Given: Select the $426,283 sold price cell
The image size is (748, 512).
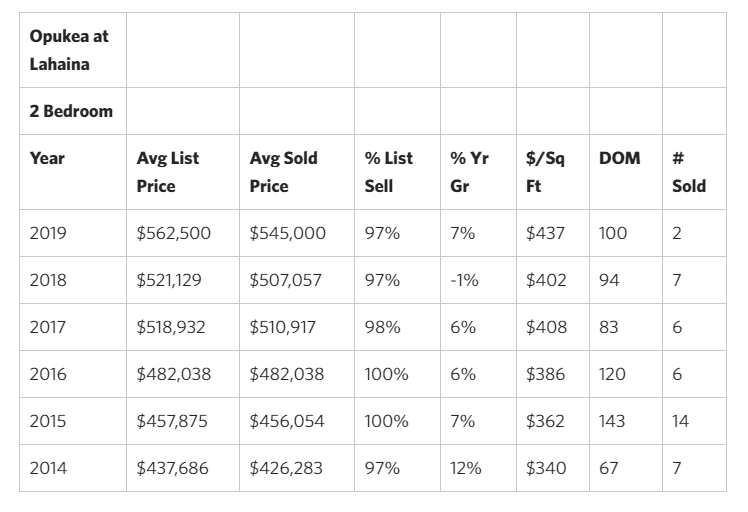Looking at the screenshot, I should 286,468.
